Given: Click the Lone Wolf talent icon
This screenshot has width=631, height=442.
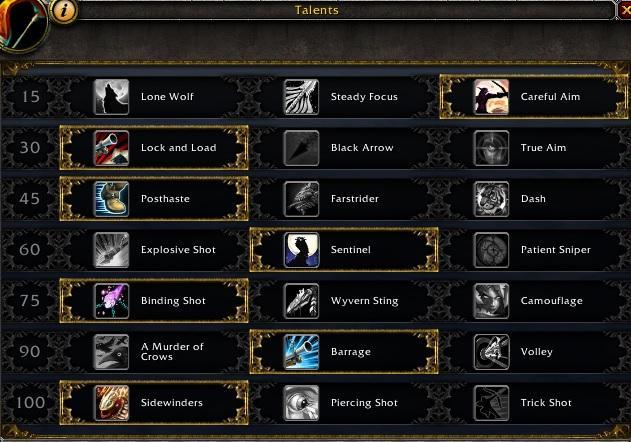Looking at the screenshot, I should click(111, 97).
